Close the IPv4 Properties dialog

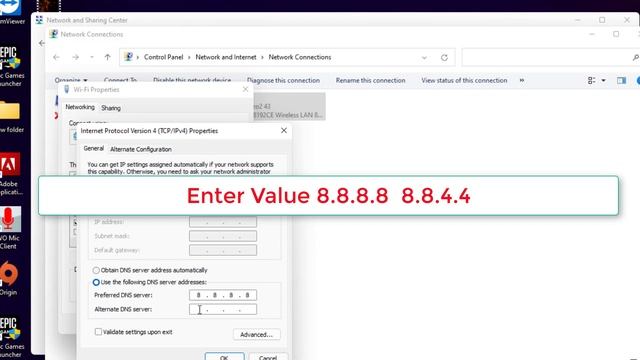pyautogui.click(x=284, y=131)
